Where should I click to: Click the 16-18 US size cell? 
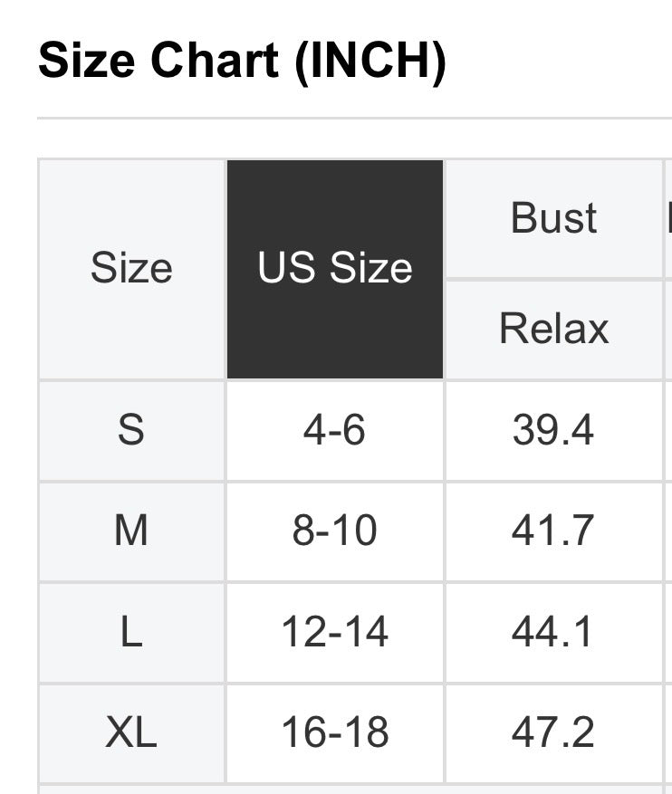(x=335, y=732)
